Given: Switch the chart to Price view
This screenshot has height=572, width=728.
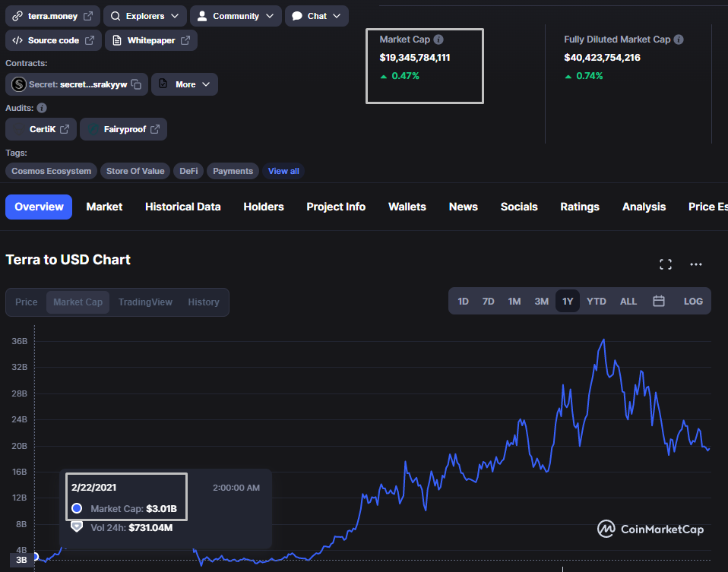Looking at the screenshot, I should pyautogui.click(x=27, y=302).
